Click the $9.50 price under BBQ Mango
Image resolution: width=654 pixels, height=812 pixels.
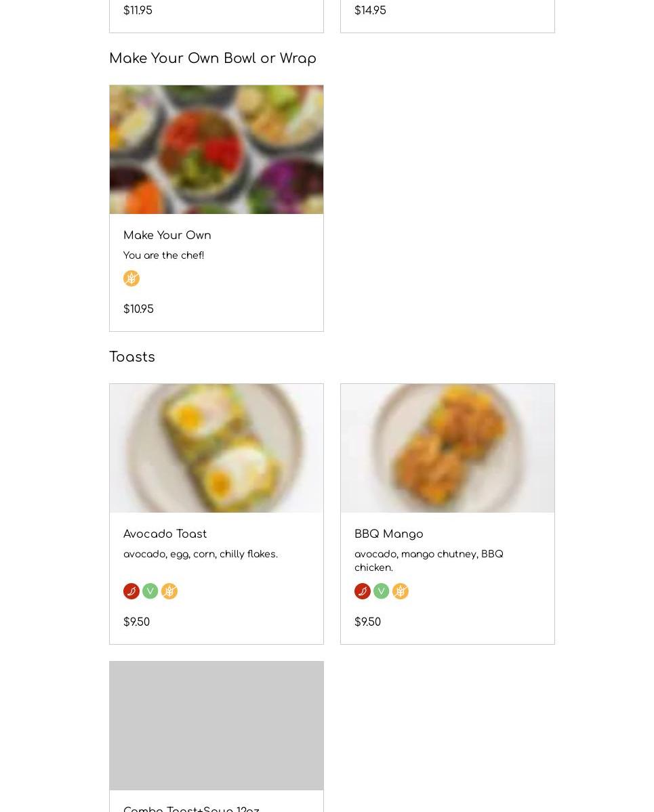click(x=367, y=622)
